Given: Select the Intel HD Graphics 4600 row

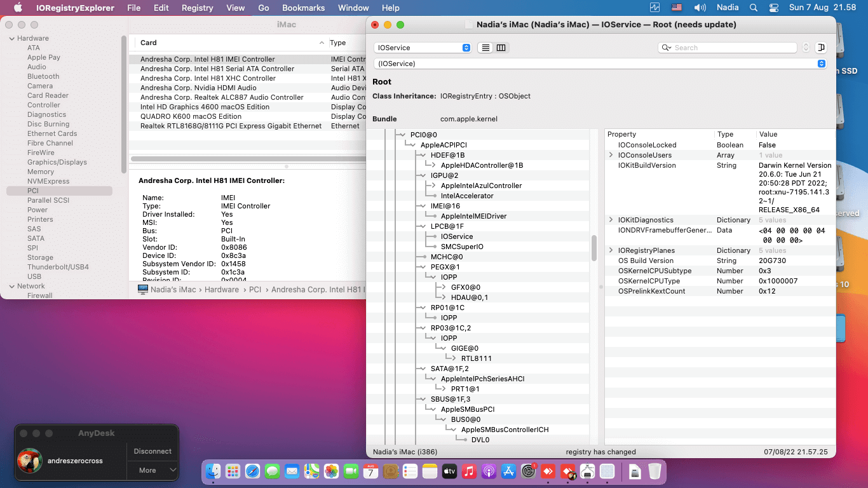Looking at the screenshot, I should coord(248,107).
